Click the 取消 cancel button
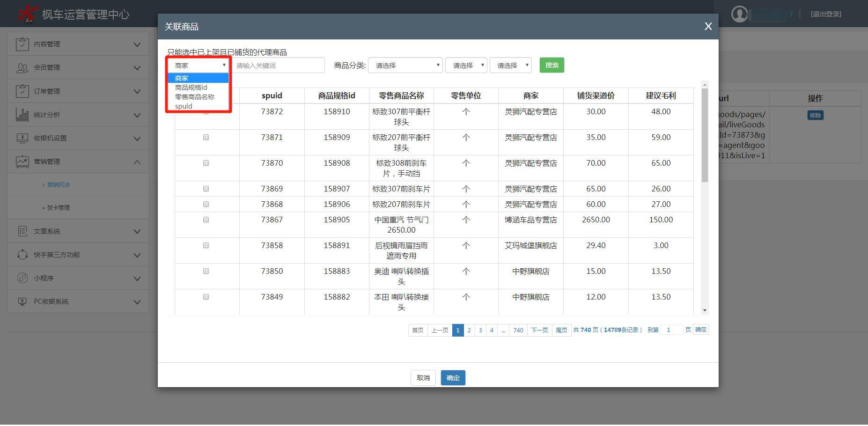 (x=423, y=378)
